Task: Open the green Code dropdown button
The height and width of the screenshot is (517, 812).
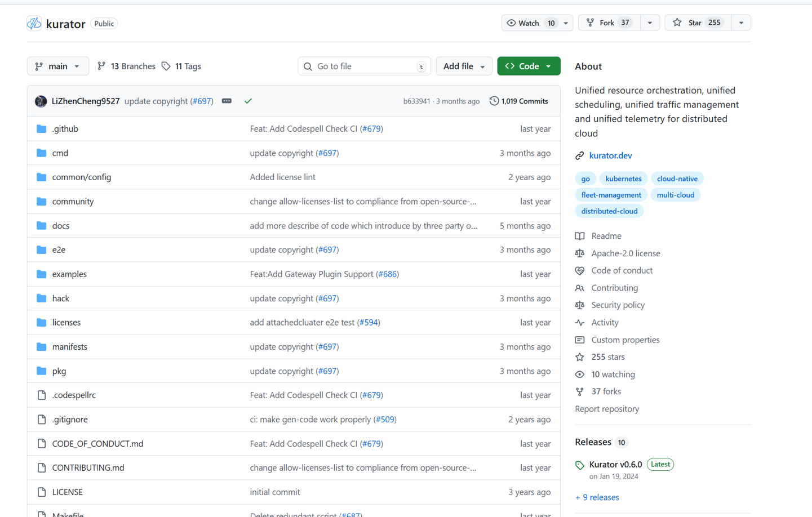Action: coord(529,66)
